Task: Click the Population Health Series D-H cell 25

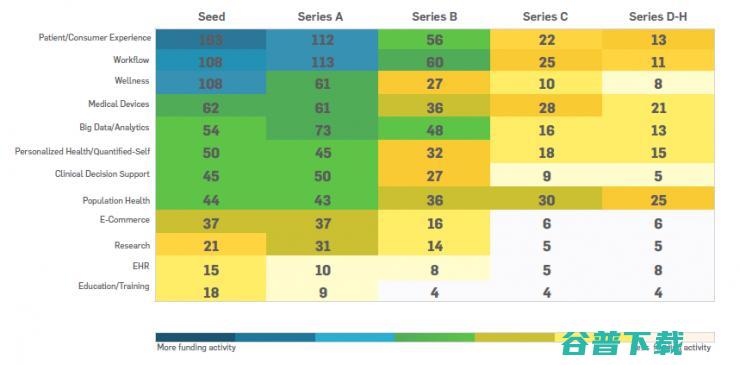Action: click(658, 199)
